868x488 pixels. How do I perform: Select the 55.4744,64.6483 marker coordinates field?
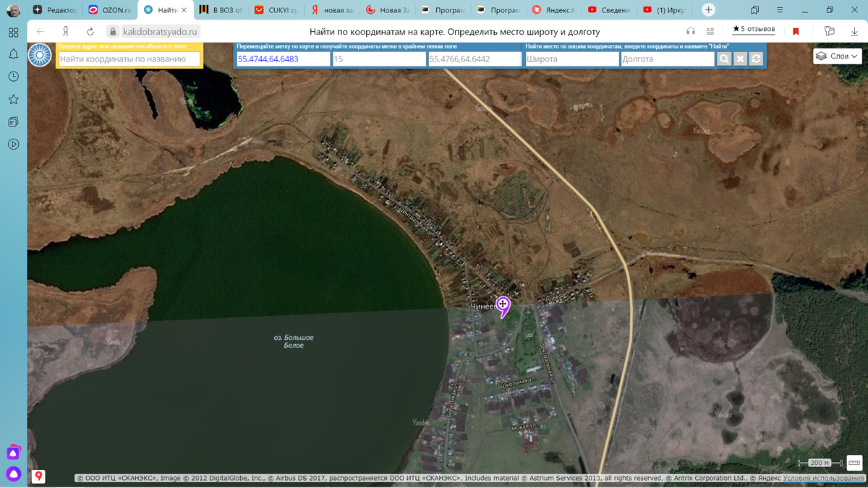click(x=283, y=59)
